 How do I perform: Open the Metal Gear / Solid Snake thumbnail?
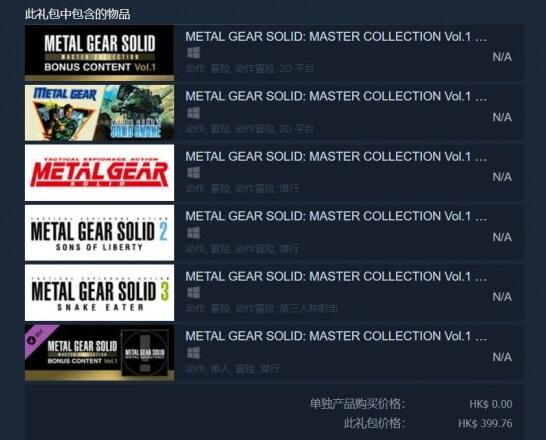point(99,113)
